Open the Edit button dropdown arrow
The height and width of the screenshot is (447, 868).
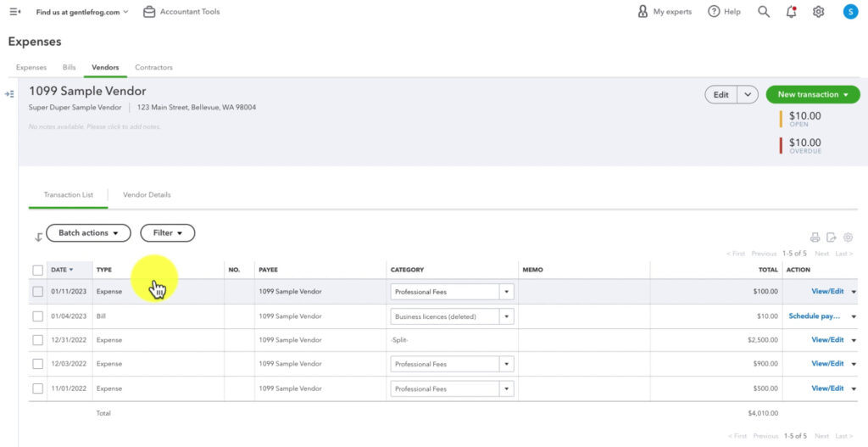pos(748,95)
